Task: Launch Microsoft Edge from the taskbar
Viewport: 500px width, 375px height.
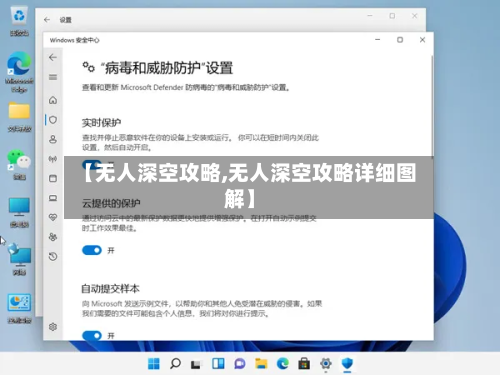Action: point(283,364)
